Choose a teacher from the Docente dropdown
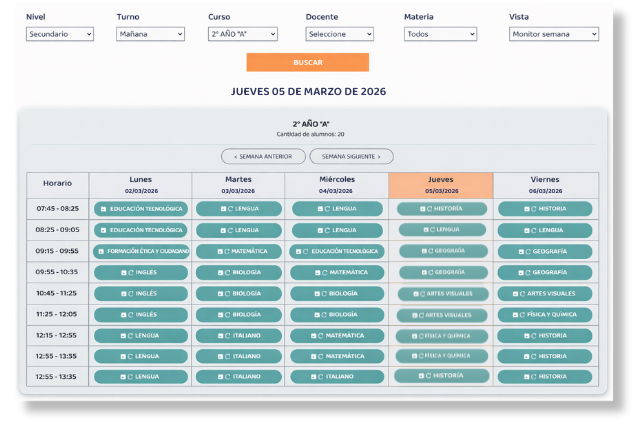The image size is (635, 423). [x=340, y=34]
